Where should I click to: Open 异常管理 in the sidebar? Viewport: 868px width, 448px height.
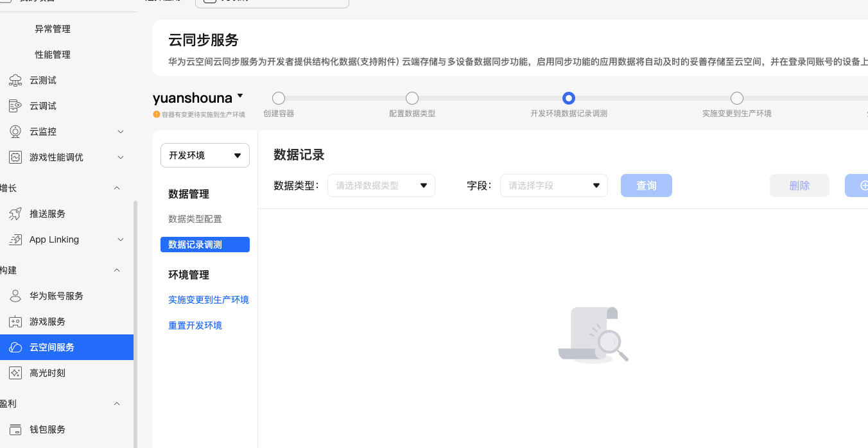coord(53,29)
